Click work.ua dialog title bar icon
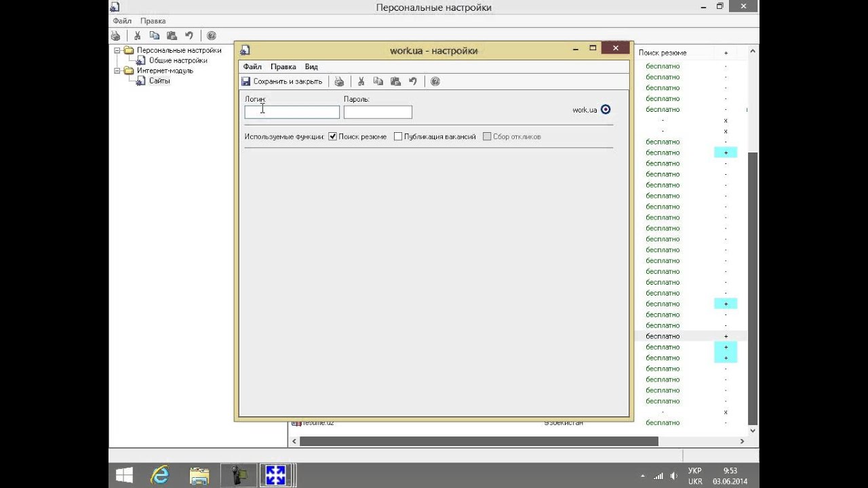This screenshot has width=868, height=488. tap(245, 49)
